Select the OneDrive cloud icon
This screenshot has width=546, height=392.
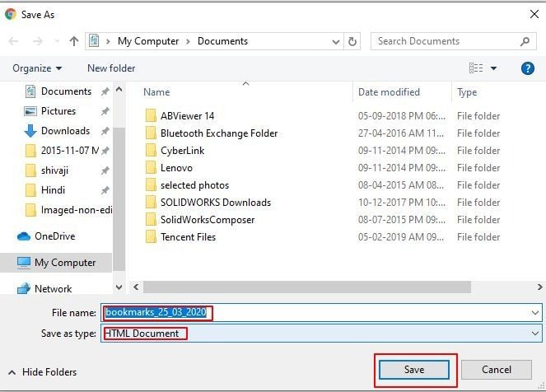click(24, 236)
